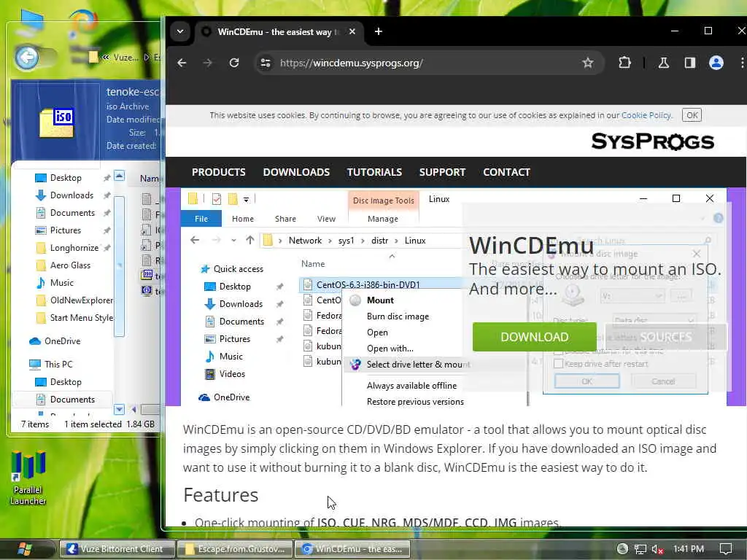Viewport: 747px width, 560px height.
Task: Click the green DOWNLOAD button
Action: click(x=535, y=337)
